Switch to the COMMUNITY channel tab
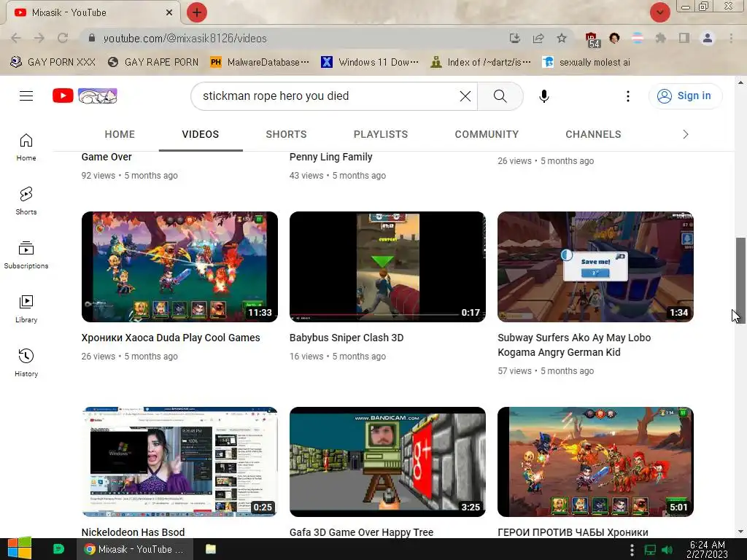The width and height of the screenshot is (747, 560). 487,134
